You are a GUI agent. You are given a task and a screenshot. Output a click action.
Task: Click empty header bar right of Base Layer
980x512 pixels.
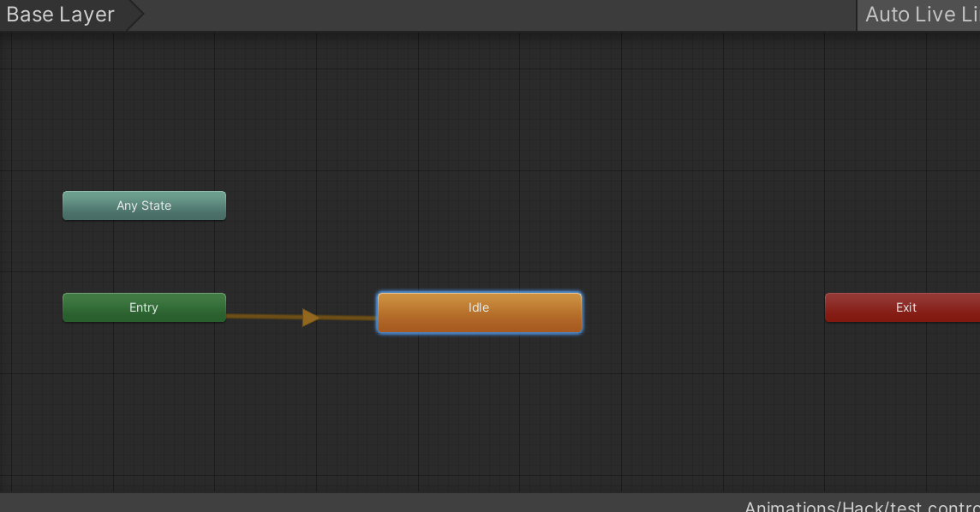(497, 15)
